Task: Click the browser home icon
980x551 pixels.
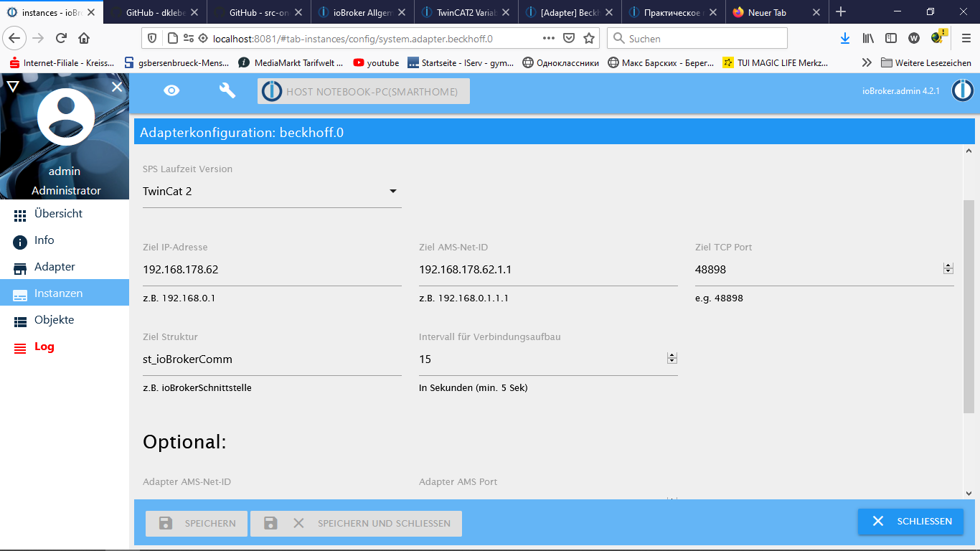Action: coord(84,38)
